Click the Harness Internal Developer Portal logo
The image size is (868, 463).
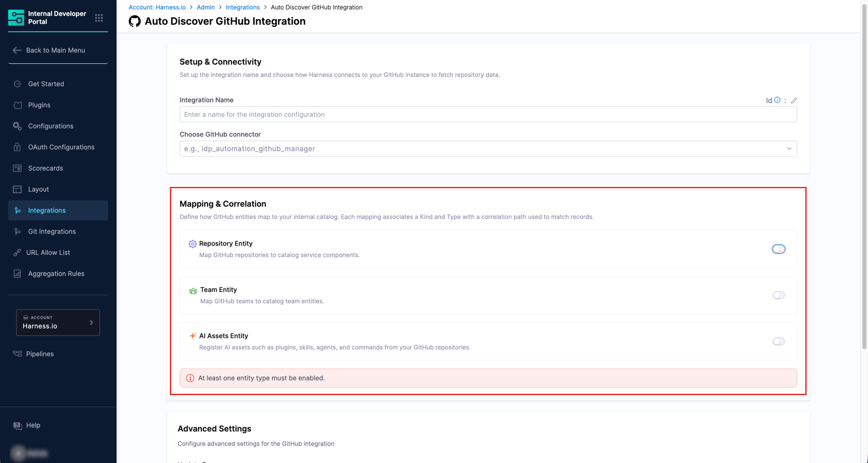click(16, 18)
